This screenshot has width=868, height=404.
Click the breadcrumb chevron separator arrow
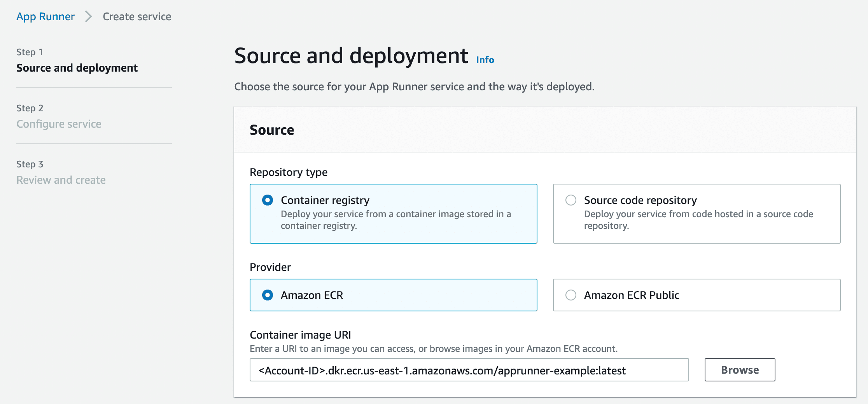(89, 17)
